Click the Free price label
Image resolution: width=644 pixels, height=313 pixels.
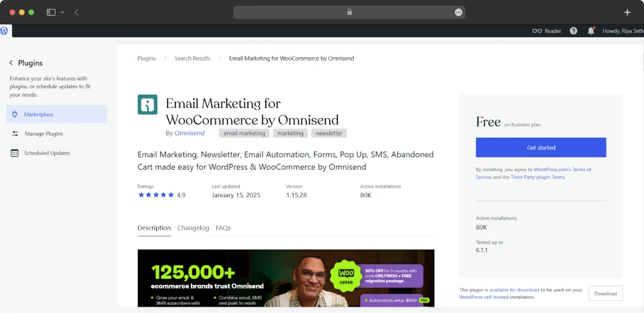(x=488, y=122)
